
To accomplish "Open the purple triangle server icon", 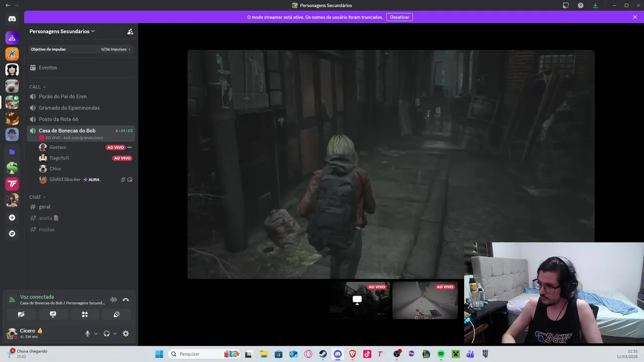I will pyautogui.click(x=12, y=38).
